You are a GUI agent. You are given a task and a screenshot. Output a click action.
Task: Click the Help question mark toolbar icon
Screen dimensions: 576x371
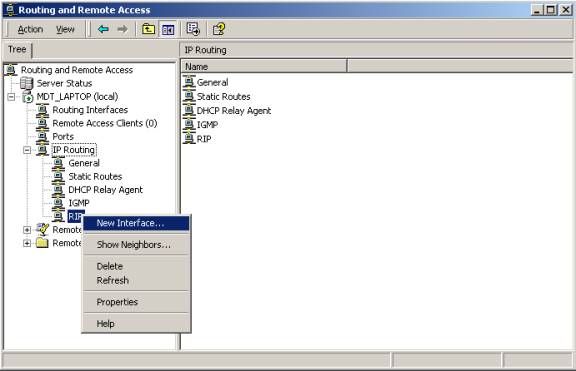click(219, 29)
